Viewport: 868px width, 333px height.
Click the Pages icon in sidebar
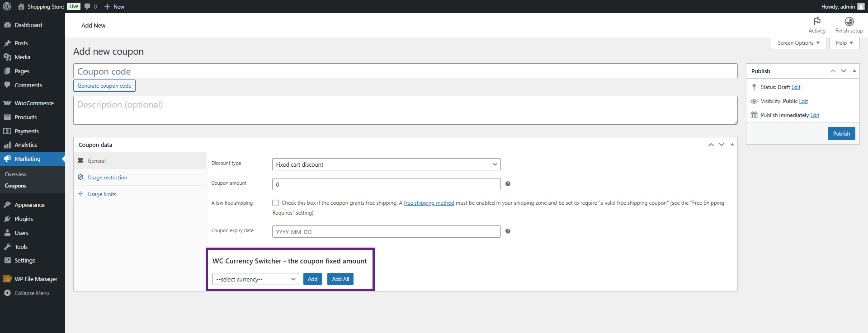click(7, 71)
